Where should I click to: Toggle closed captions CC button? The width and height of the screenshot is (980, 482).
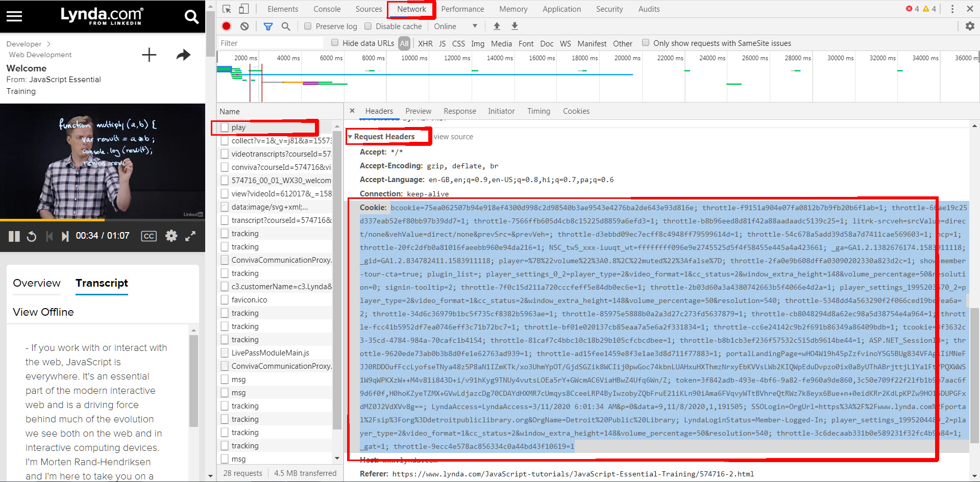point(149,236)
